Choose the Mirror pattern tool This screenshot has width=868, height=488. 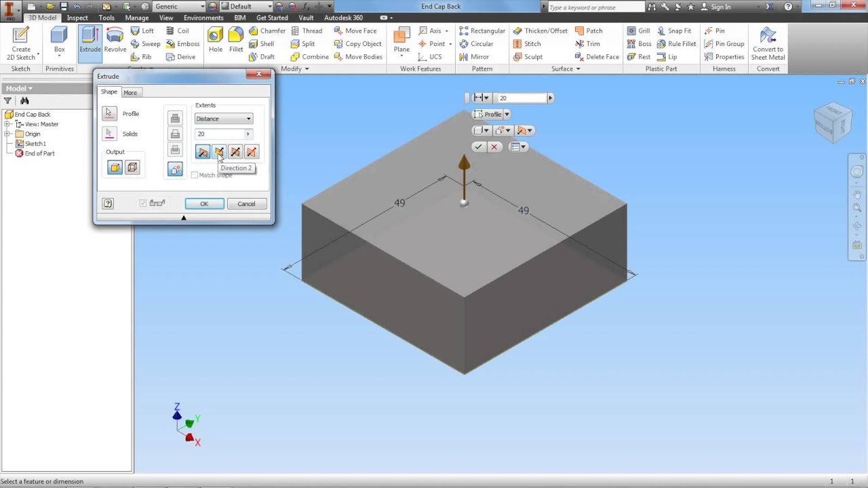pyautogui.click(x=474, y=57)
